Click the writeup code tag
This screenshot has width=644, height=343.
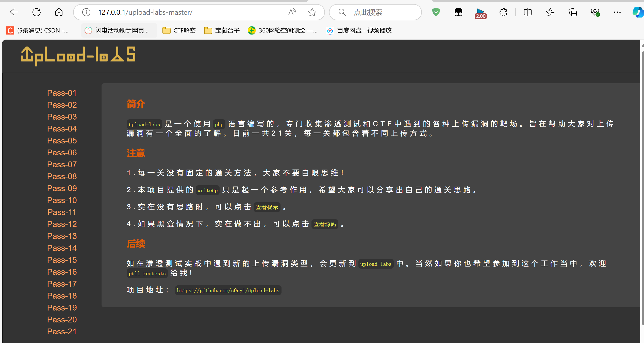pyautogui.click(x=208, y=190)
